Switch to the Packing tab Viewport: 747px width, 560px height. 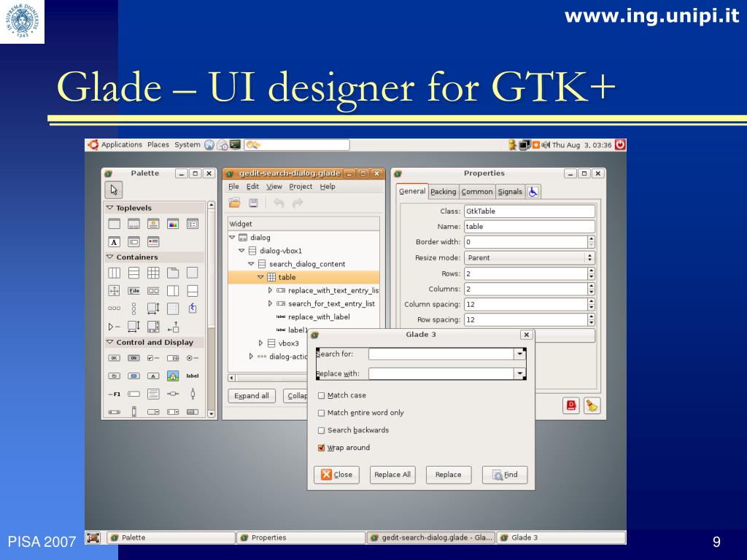tap(443, 192)
